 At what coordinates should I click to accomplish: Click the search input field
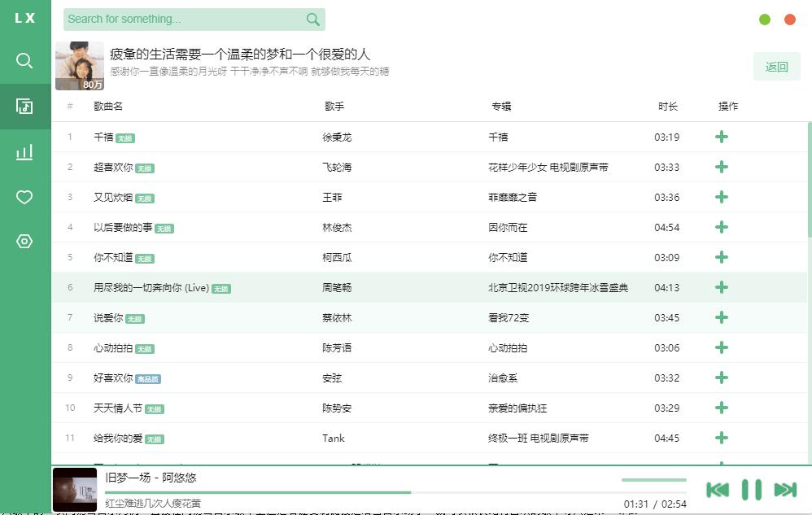(x=194, y=20)
